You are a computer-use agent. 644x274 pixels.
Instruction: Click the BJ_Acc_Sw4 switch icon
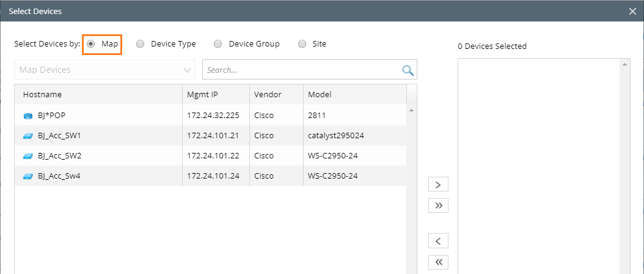click(x=27, y=176)
